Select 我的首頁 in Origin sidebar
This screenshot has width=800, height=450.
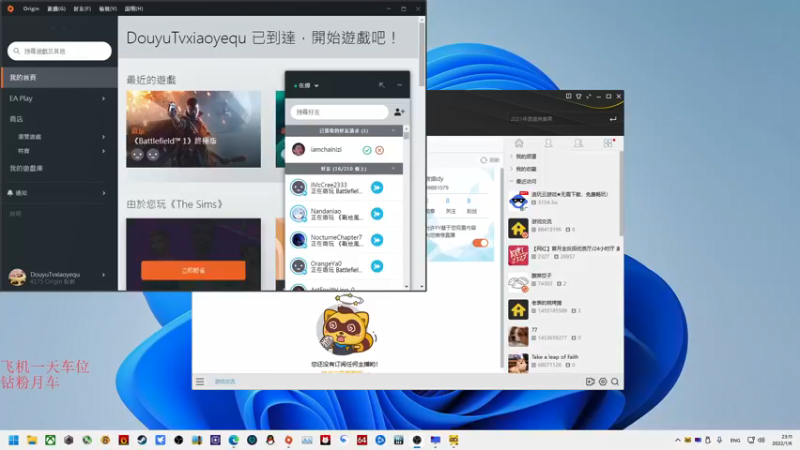(59, 78)
